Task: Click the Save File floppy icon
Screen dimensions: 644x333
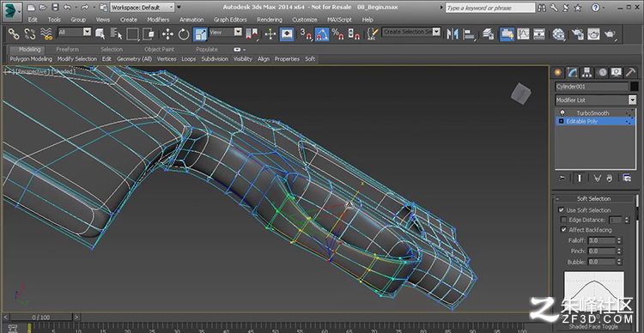Action: 55,8
